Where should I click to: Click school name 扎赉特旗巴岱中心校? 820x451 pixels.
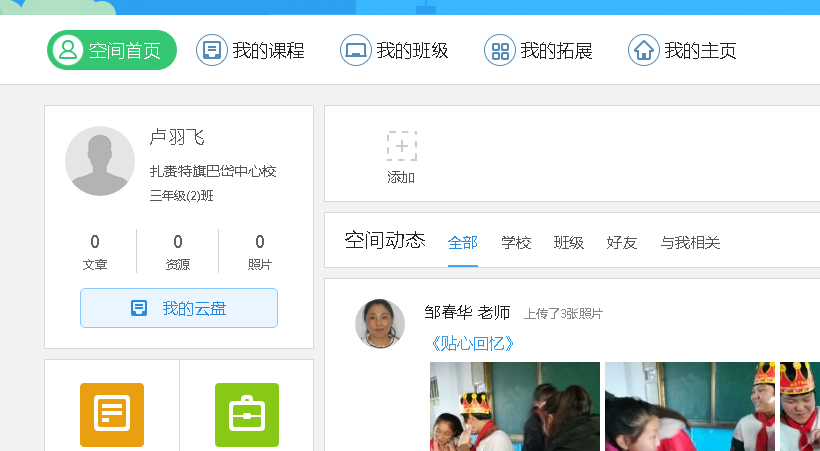213,171
